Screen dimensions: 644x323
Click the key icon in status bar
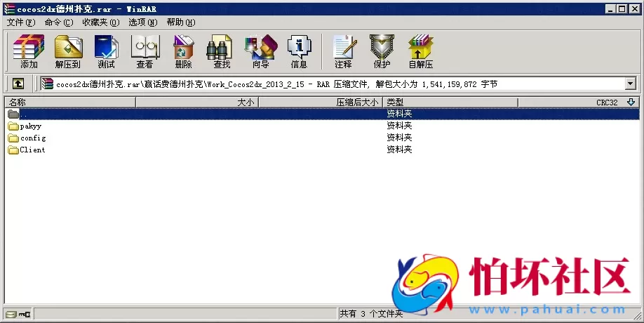[25, 315]
